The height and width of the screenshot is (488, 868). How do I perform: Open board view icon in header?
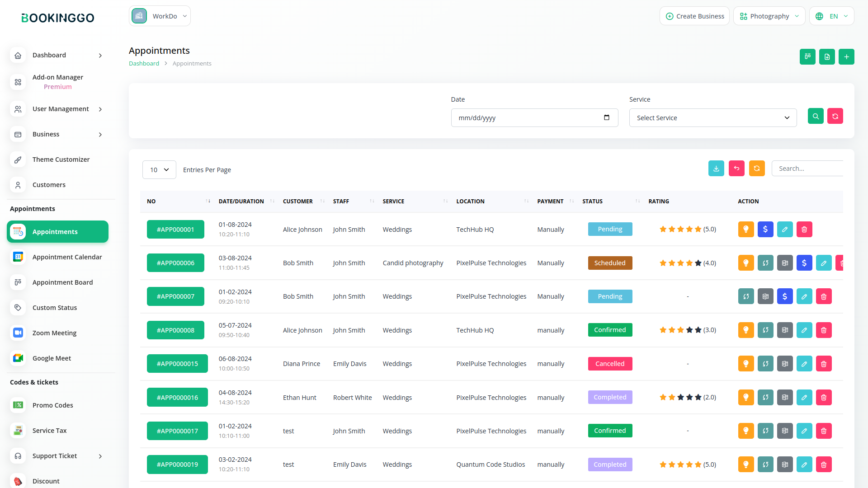click(x=807, y=57)
